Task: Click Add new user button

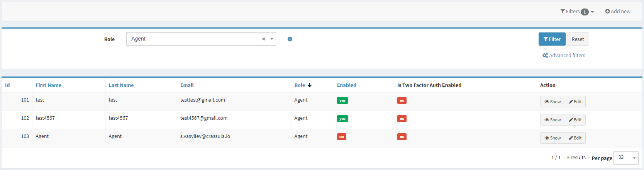Action: coord(618,12)
